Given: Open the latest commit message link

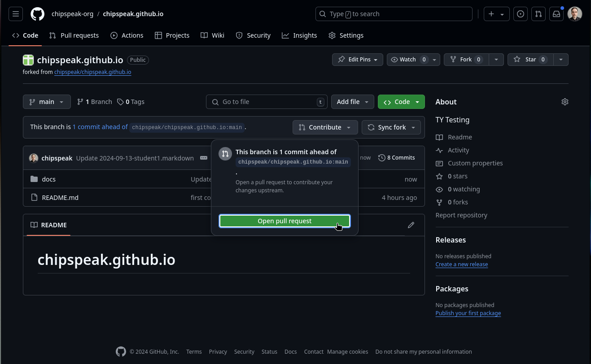Looking at the screenshot, I should pyautogui.click(x=135, y=158).
